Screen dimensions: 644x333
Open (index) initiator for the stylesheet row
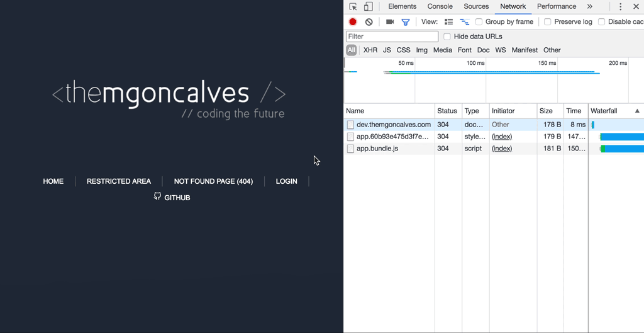[502, 137]
